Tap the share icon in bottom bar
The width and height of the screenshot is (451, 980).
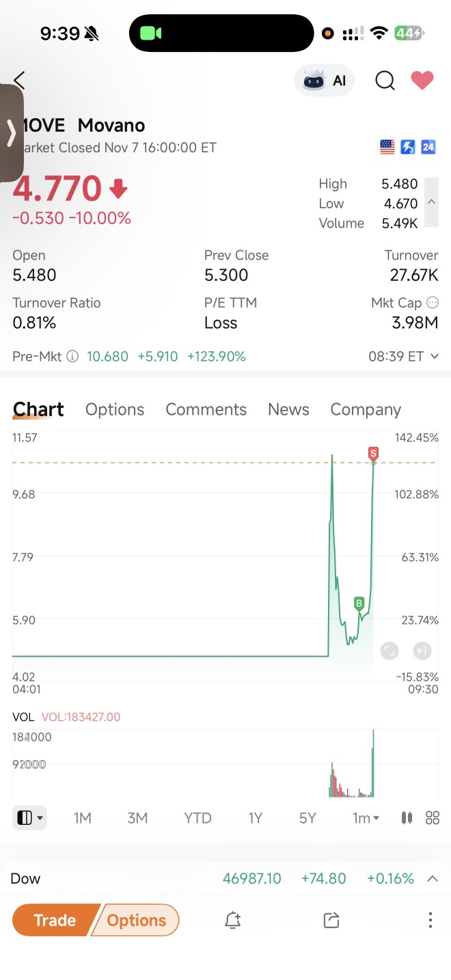pos(331,920)
